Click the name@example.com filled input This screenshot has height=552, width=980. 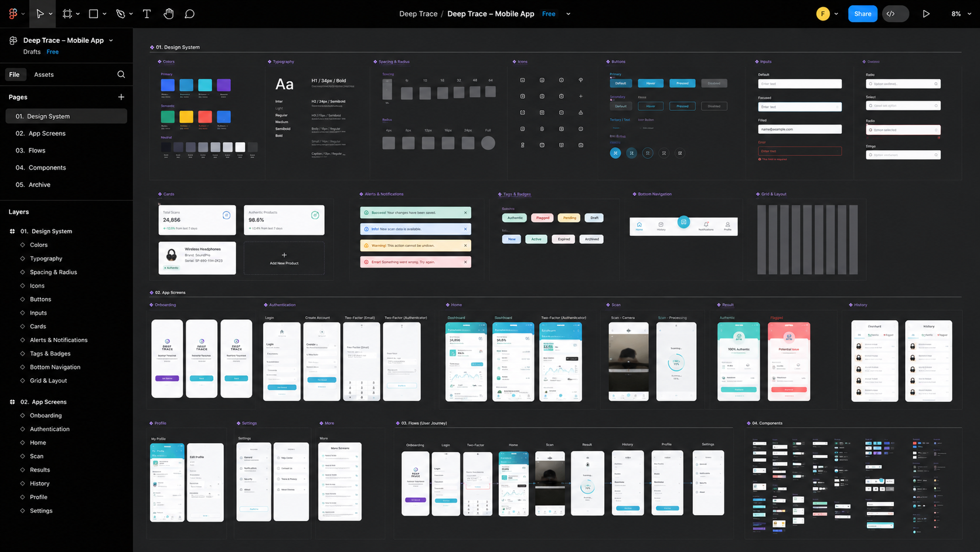[x=800, y=129]
